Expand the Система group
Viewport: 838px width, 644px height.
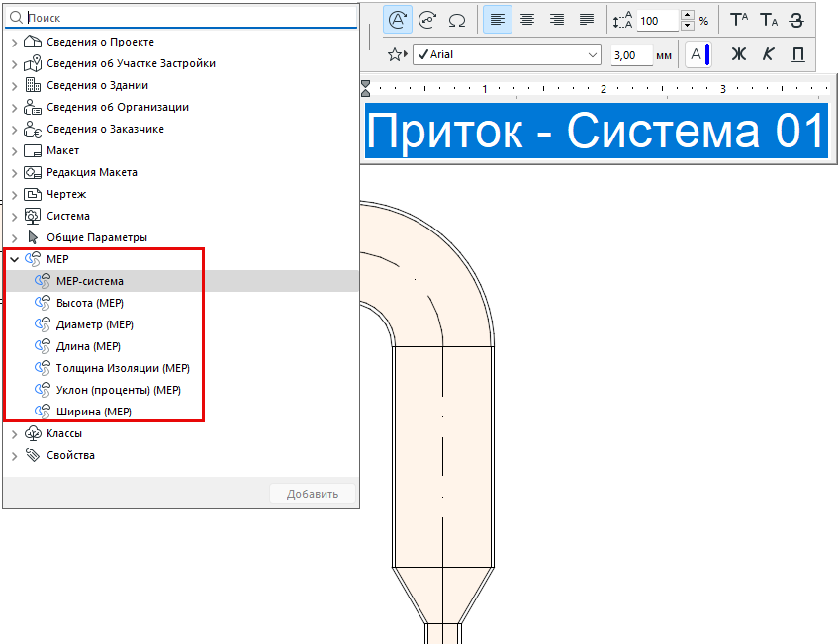pos(15,217)
